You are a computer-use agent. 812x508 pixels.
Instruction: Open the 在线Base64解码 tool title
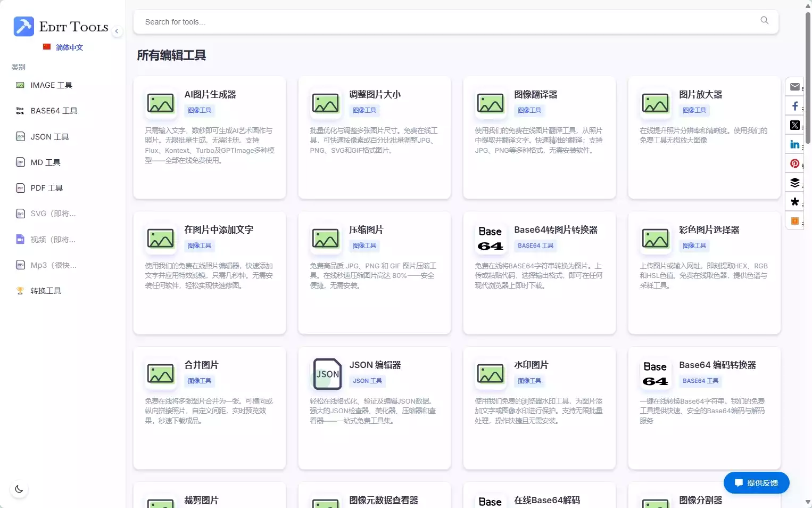pyautogui.click(x=547, y=500)
